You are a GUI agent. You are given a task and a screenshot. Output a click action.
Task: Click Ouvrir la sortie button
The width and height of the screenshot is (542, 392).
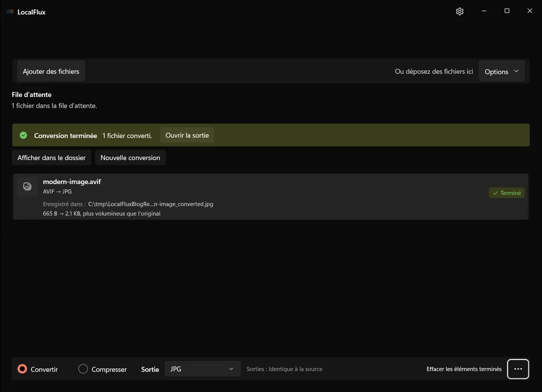pos(187,135)
